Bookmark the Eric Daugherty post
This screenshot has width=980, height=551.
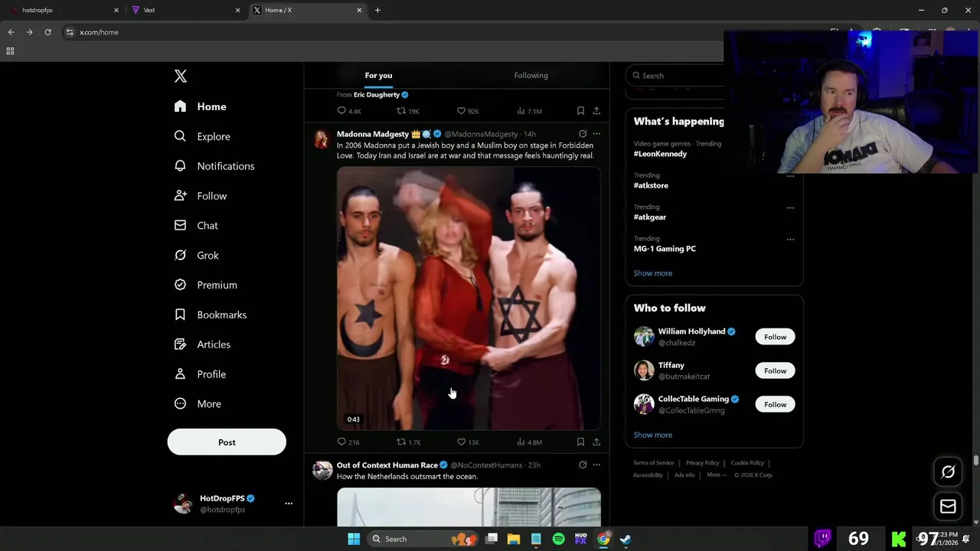580,111
